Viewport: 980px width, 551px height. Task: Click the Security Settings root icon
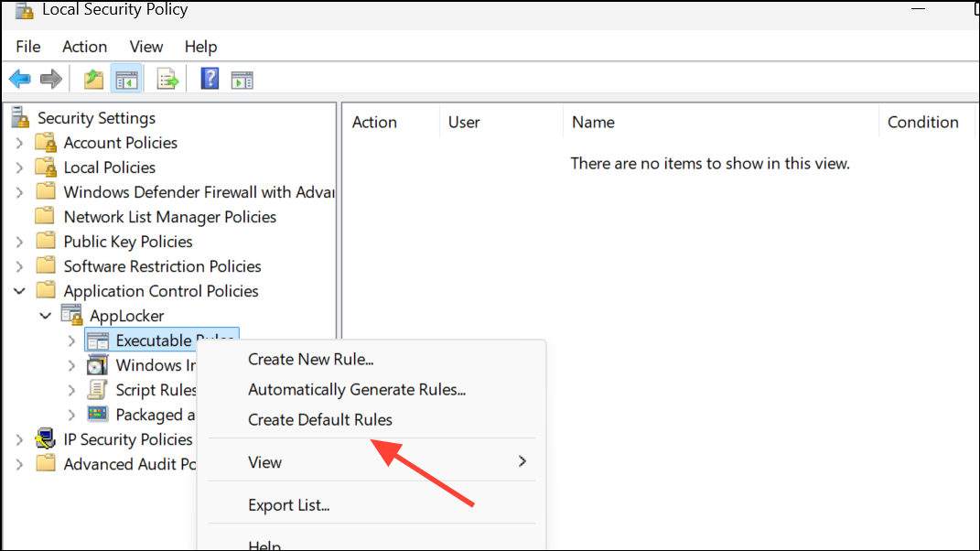(x=21, y=117)
